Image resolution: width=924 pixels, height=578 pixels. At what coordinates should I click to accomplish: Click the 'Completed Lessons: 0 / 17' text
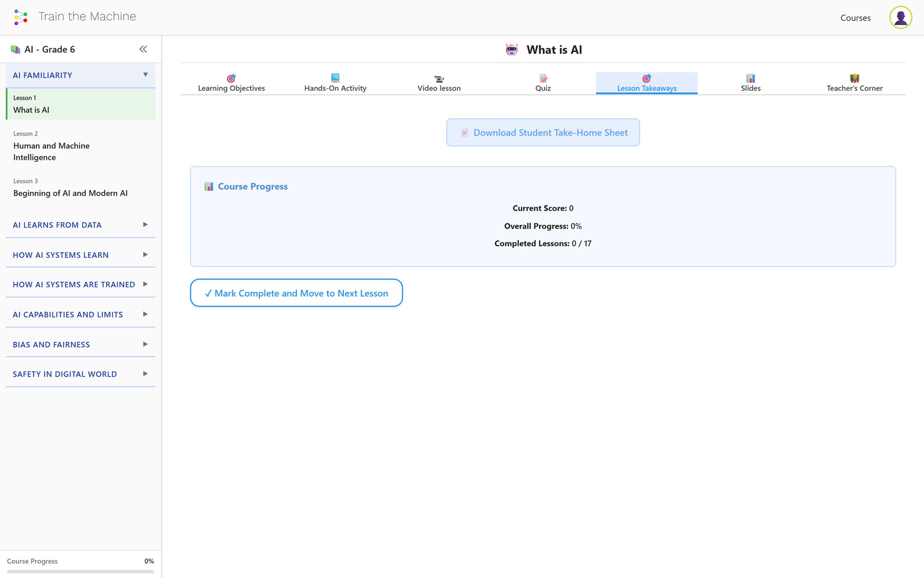pyautogui.click(x=543, y=244)
